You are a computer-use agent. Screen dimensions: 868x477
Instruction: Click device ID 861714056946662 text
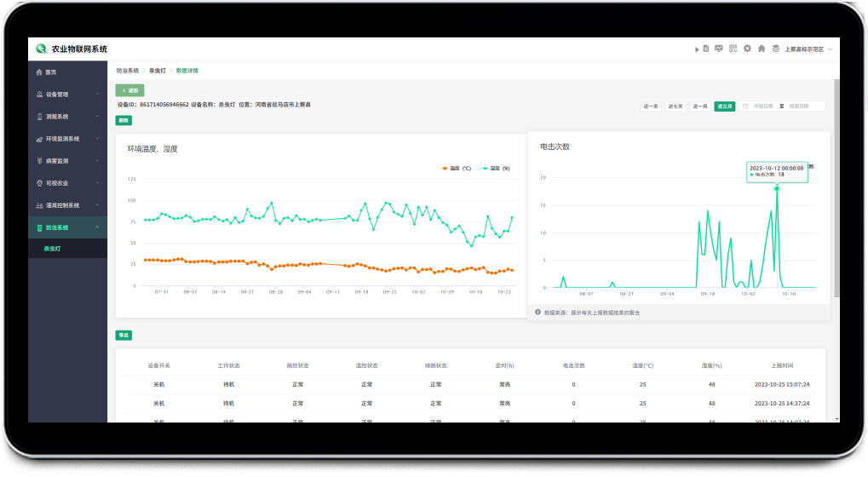point(164,105)
